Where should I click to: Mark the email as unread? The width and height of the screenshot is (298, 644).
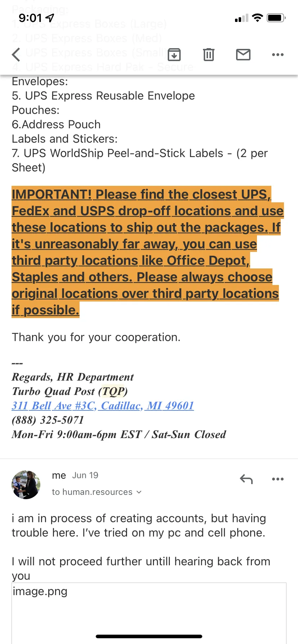(x=243, y=55)
